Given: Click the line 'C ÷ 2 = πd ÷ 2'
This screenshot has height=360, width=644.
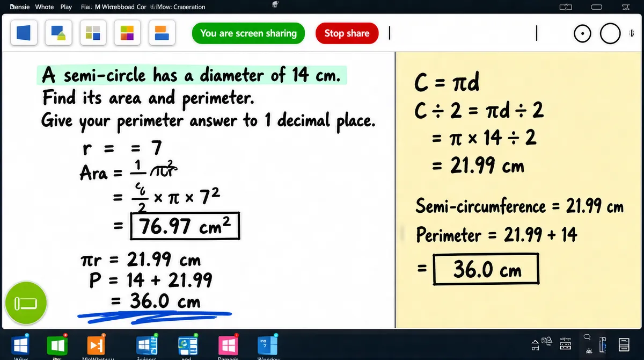Looking at the screenshot, I should [x=480, y=111].
